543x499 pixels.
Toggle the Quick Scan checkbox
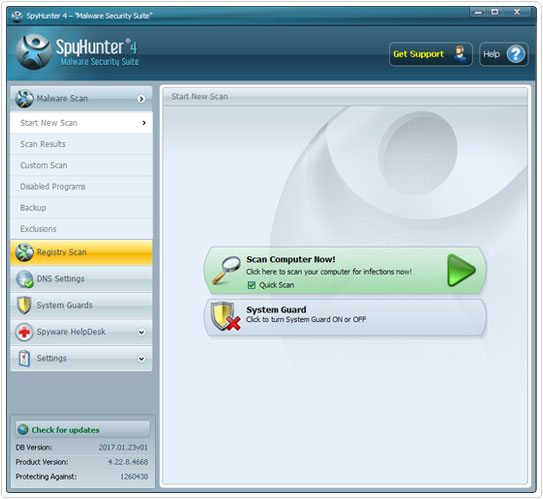coord(251,285)
